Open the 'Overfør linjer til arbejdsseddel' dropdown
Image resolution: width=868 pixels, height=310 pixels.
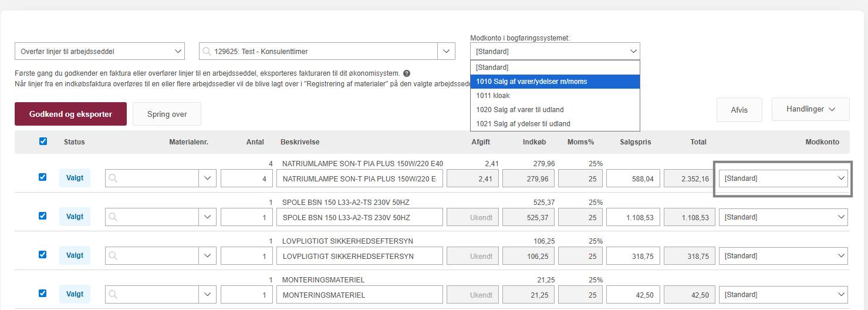[99, 52]
